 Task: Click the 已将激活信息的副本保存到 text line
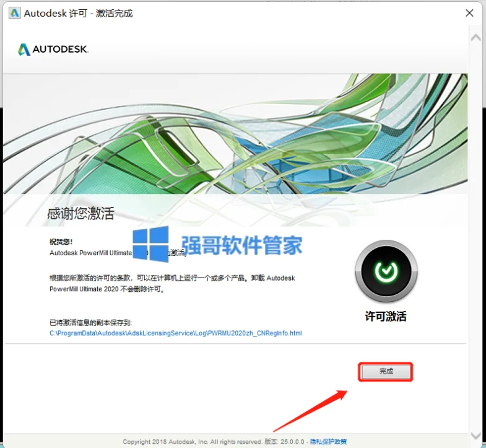pos(90,323)
